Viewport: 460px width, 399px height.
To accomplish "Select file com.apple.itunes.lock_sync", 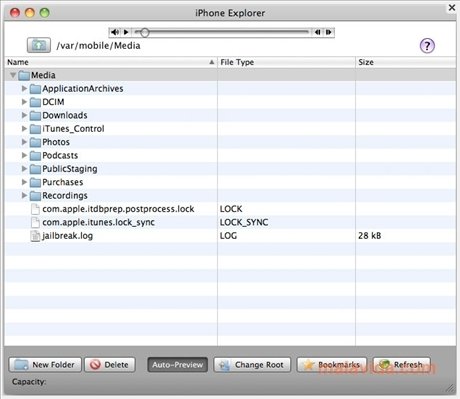I will (x=98, y=222).
